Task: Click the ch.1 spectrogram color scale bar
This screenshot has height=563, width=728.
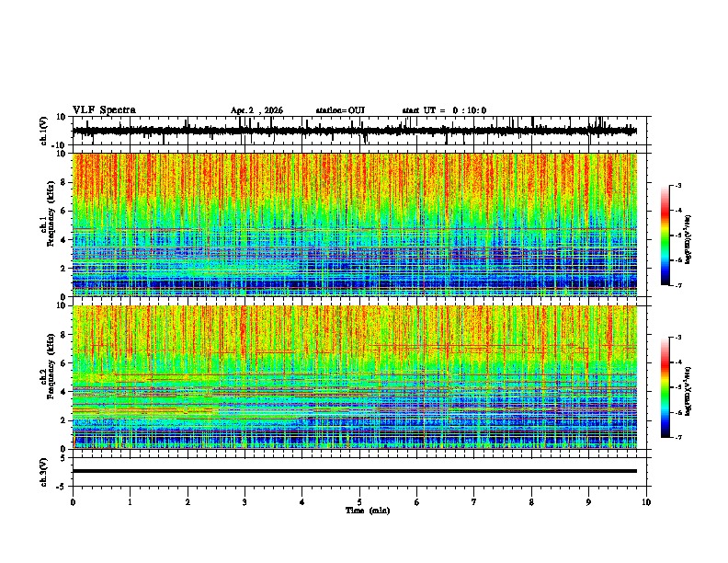Action: (665, 236)
